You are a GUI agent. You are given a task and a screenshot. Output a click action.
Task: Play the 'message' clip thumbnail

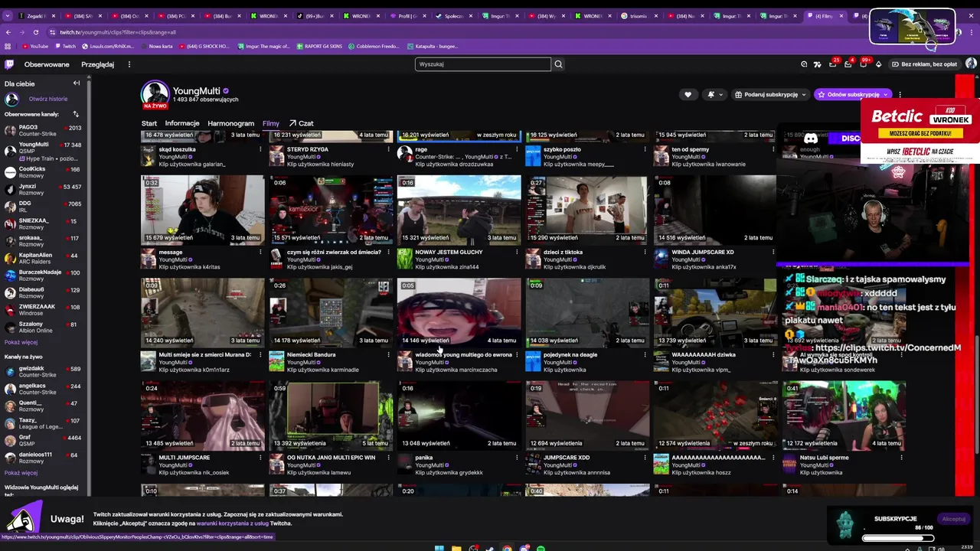coord(203,210)
